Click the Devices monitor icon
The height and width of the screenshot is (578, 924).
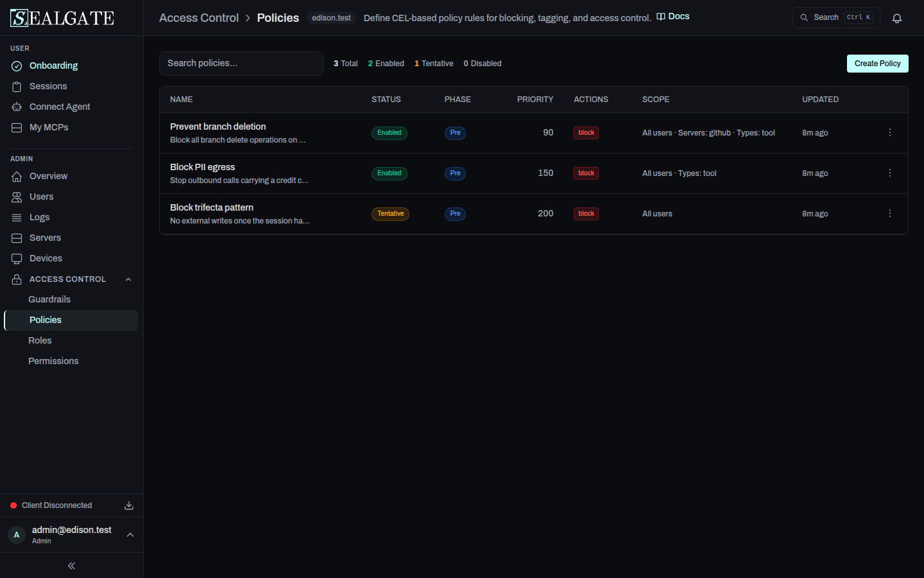pyautogui.click(x=17, y=258)
